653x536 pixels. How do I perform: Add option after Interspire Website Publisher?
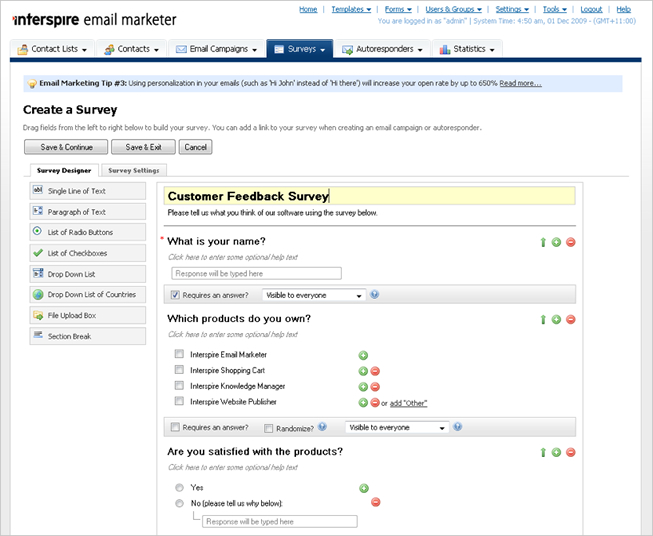(x=363, y=403)
